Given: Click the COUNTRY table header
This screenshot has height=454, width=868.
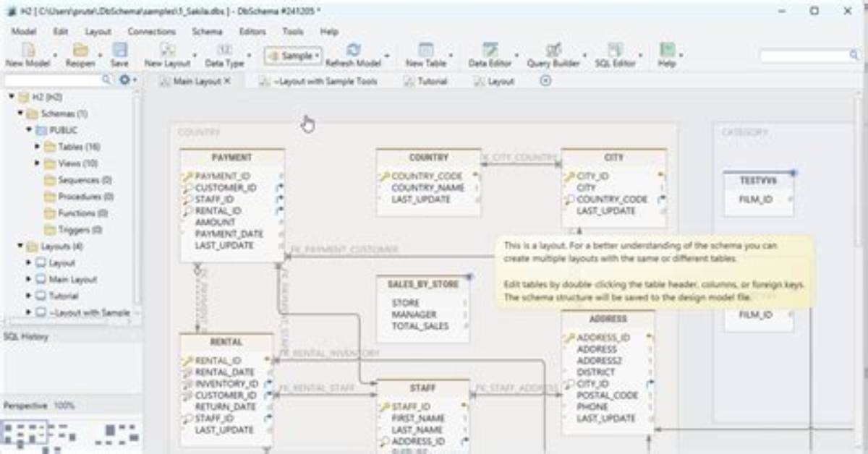Looking at the screenshot, I should tap(428, 158).
